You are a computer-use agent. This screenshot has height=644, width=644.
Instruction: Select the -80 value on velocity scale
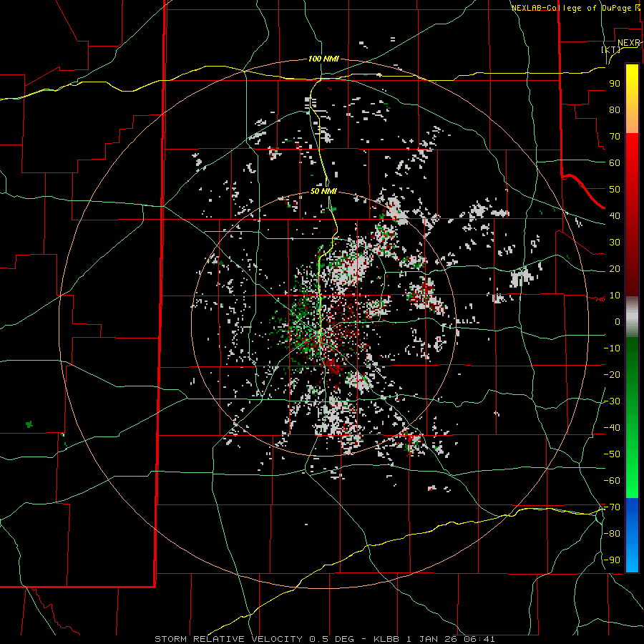(x=612, y=534)
